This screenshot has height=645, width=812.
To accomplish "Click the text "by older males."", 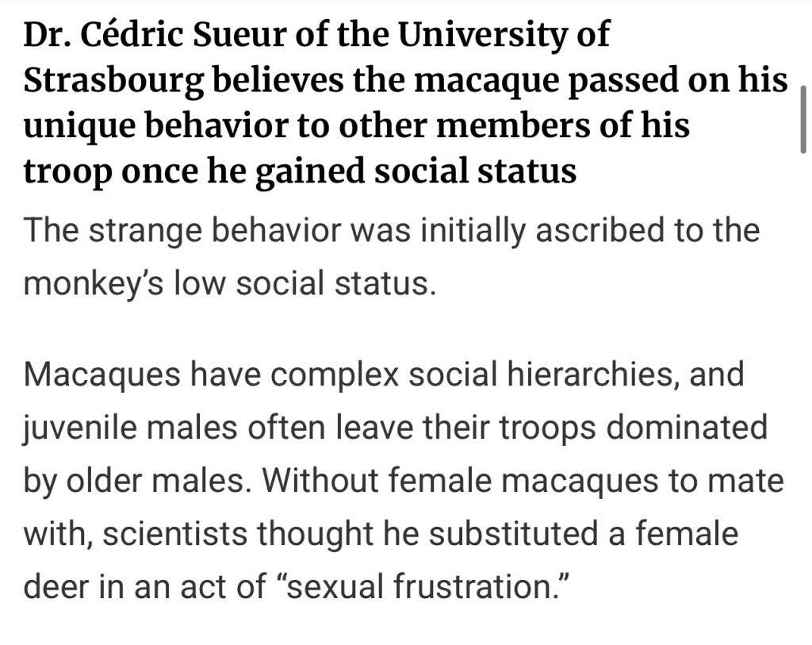I will [x=128, y=482].
